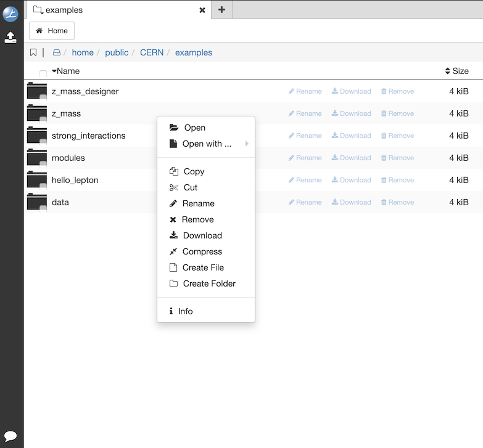Image resolution: width=483 pixels, height=448 pixels.
Task: Navigate to public in the breadcrumb
Action: [117, 52]
